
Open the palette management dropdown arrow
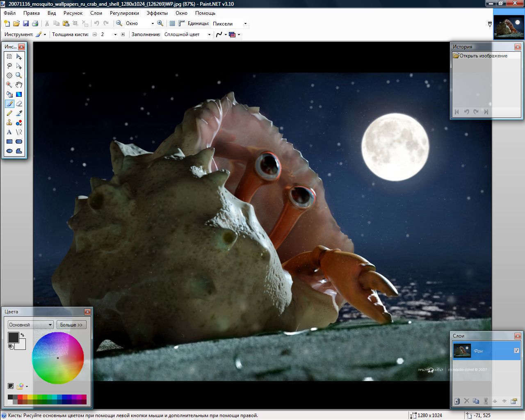[27, 386]
